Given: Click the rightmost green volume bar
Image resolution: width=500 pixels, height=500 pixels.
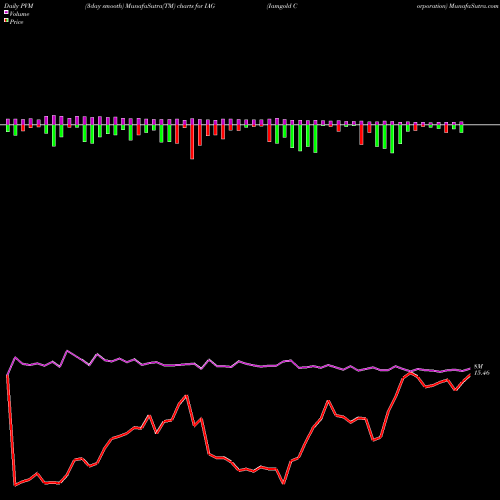Looking at the screenshot, I should 461,129.
